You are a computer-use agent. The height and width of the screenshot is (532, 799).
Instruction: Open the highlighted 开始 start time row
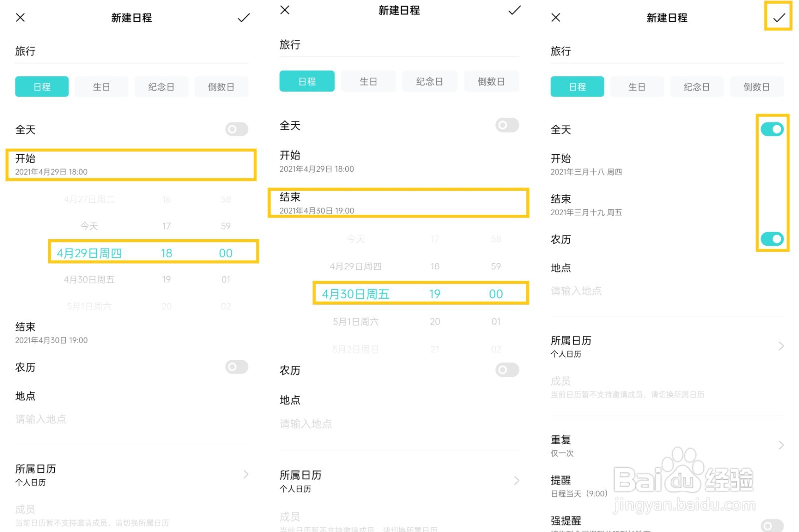point(131,165)
